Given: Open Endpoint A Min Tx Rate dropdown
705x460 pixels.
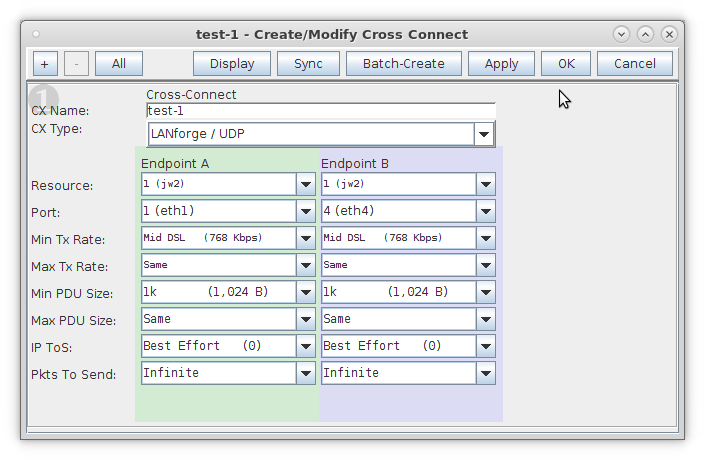Looking at the screenshot, I should pos(306,239).
